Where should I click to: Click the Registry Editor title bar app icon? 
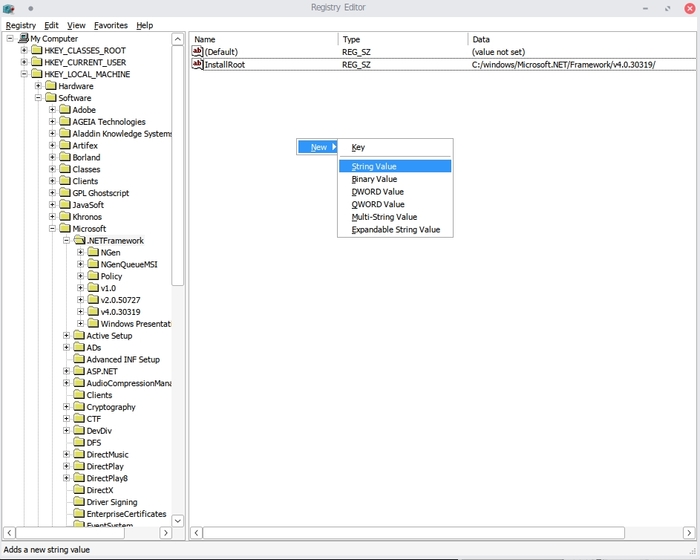9,8
